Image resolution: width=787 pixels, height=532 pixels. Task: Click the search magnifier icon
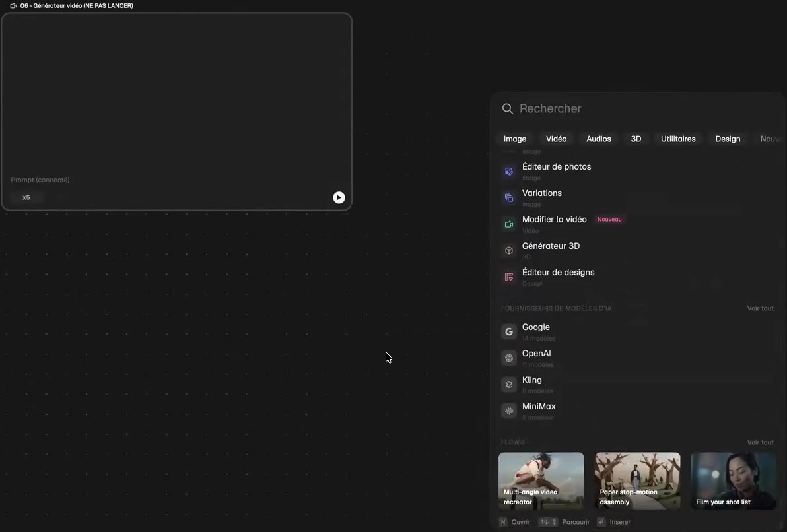[508, 109]
